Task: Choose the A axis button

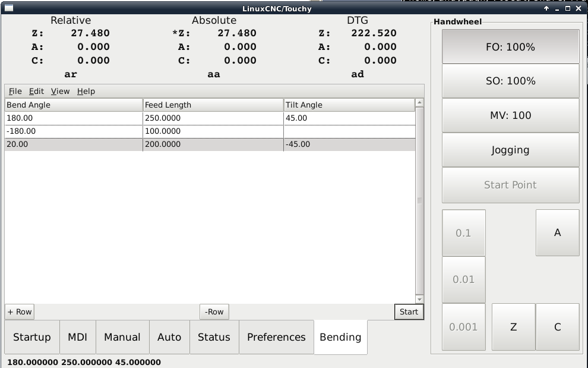Action: (x=557, y=232)
